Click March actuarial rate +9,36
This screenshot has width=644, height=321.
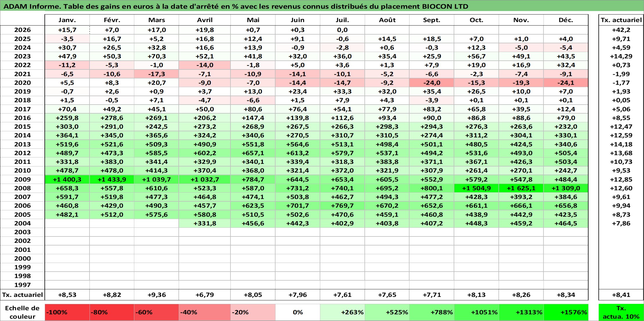click(x=157, y=295)
